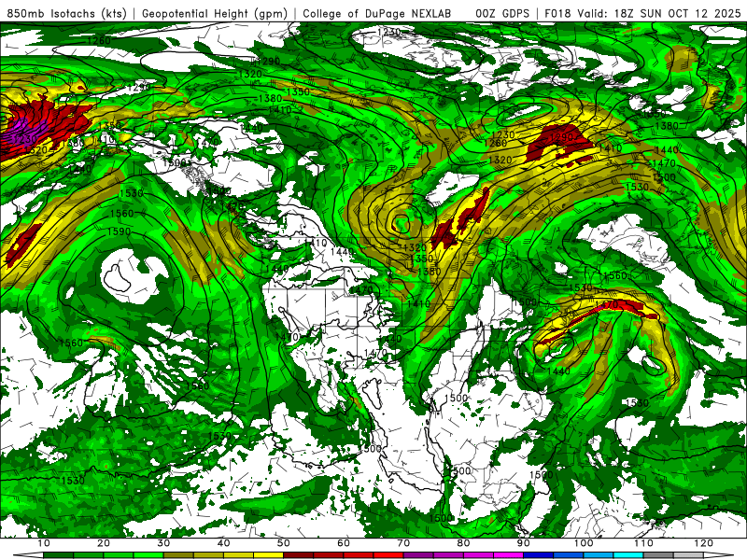Viewport: 747px width, 560px height.
Task: Click the '60' tick label on the color bar
Action: [x=344, y=543]
